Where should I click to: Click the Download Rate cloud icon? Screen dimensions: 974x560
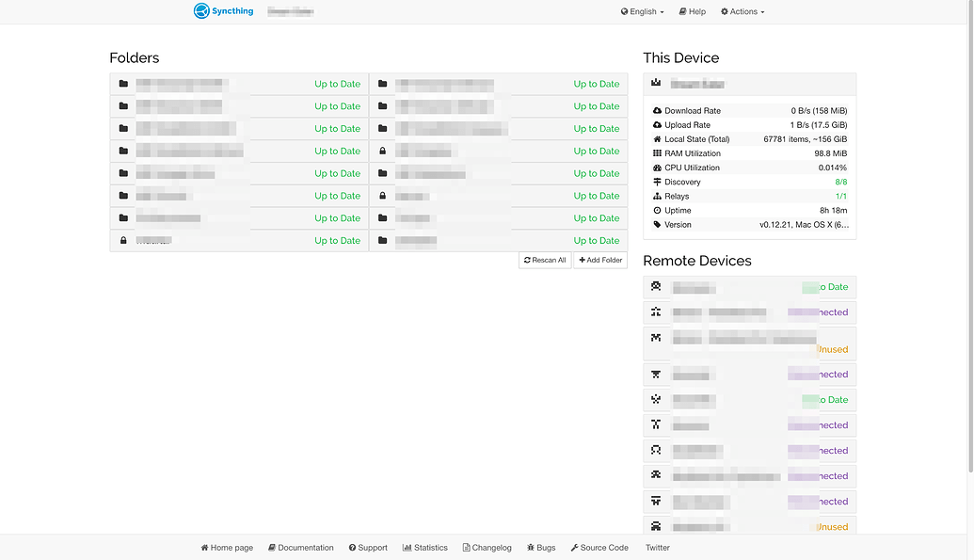656,110
